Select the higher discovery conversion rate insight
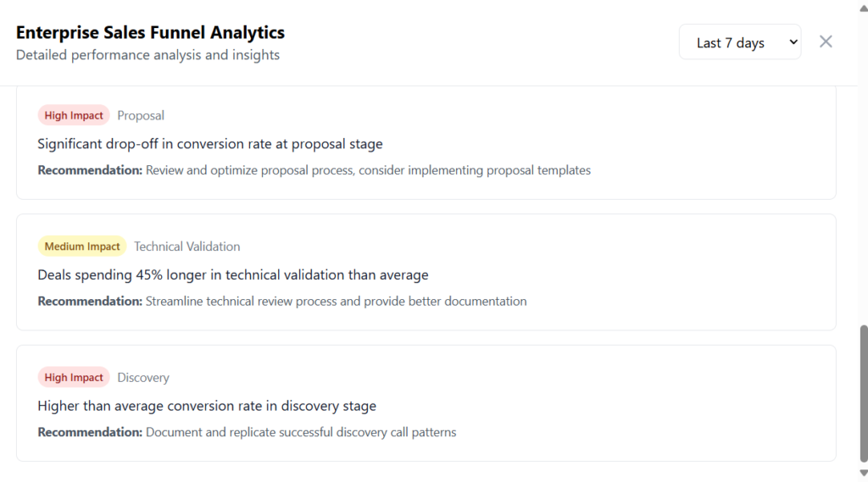 [x=207, y=407]
